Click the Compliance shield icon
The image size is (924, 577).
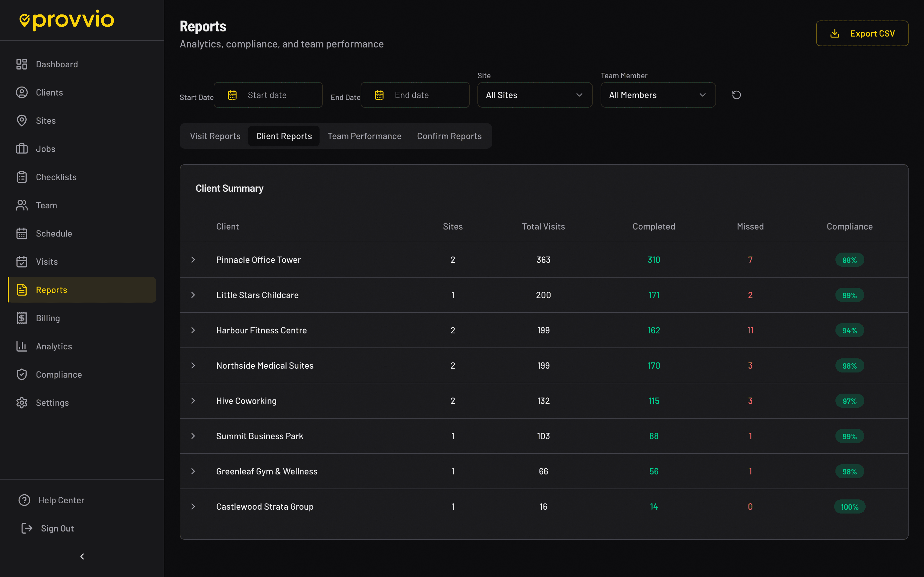point(22,374)
